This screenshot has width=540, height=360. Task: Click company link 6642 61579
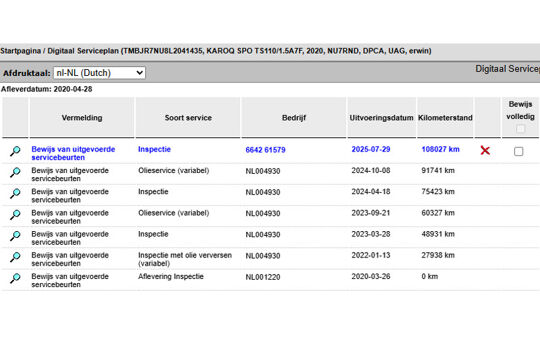point(266,150)
